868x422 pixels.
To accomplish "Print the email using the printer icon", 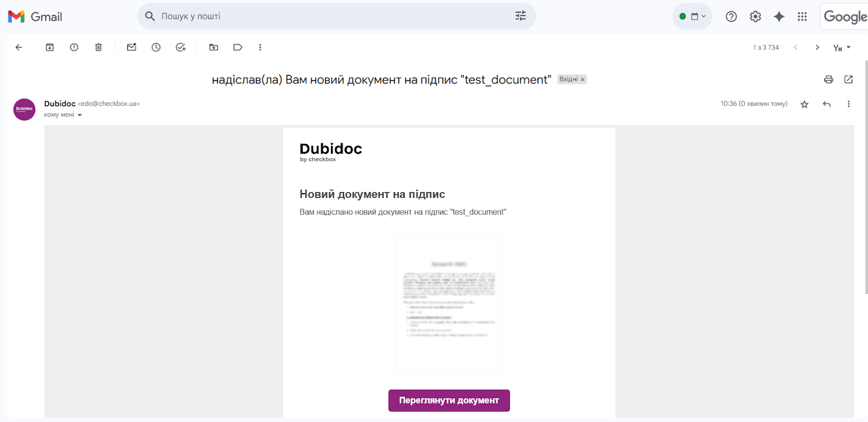I will click(828, 80).
